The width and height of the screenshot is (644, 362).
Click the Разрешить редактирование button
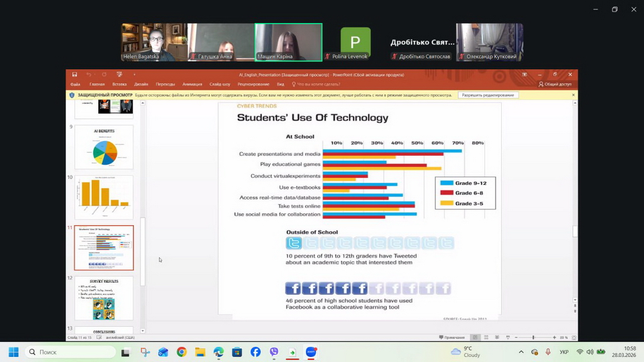pyautogui.click(x=488, y=95)
